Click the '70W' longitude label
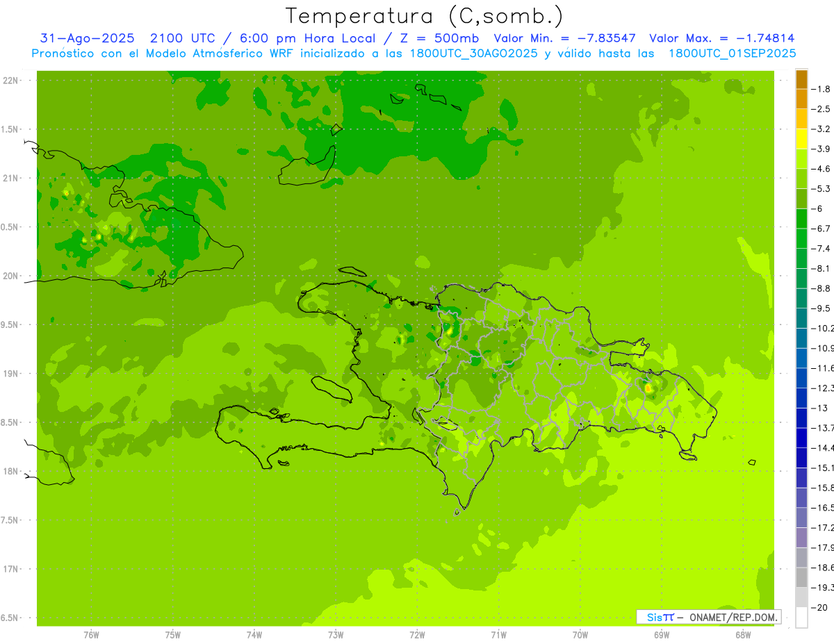 click(580, 635)
